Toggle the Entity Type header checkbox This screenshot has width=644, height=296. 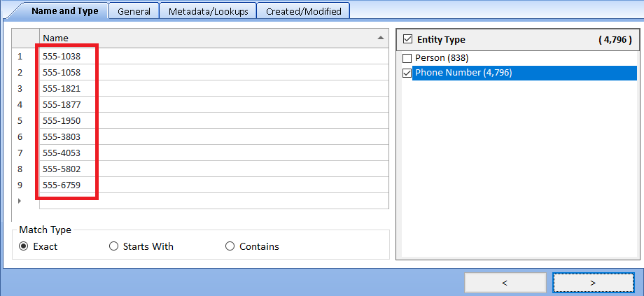pyautogui.click(x=407, y=39)
